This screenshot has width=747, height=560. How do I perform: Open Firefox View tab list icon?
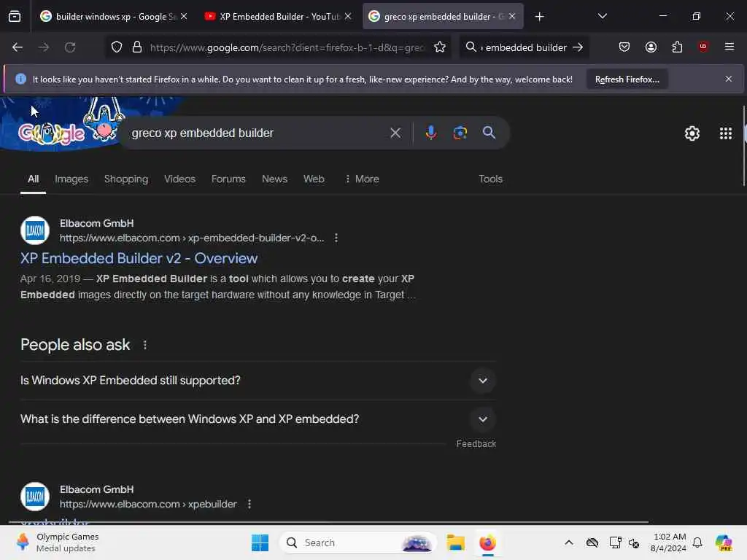point(15,16)
